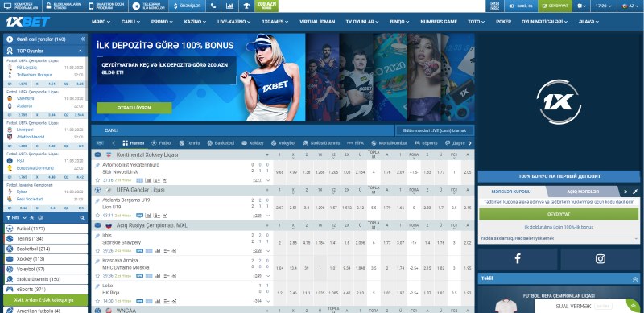Open the QR code icon in top bar
This screenshot has height=313, width=644.
pos(494,6)
